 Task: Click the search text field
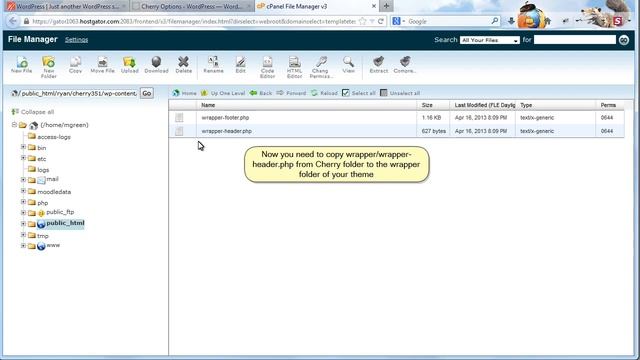tap(575, 40)
